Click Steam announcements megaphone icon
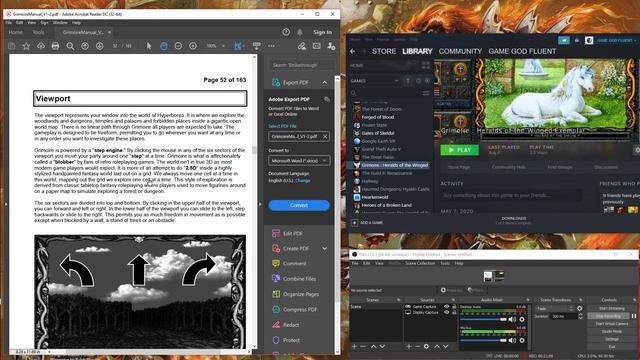Image resolution: width=640 pixels, height=360 pixels. point(564,40)
